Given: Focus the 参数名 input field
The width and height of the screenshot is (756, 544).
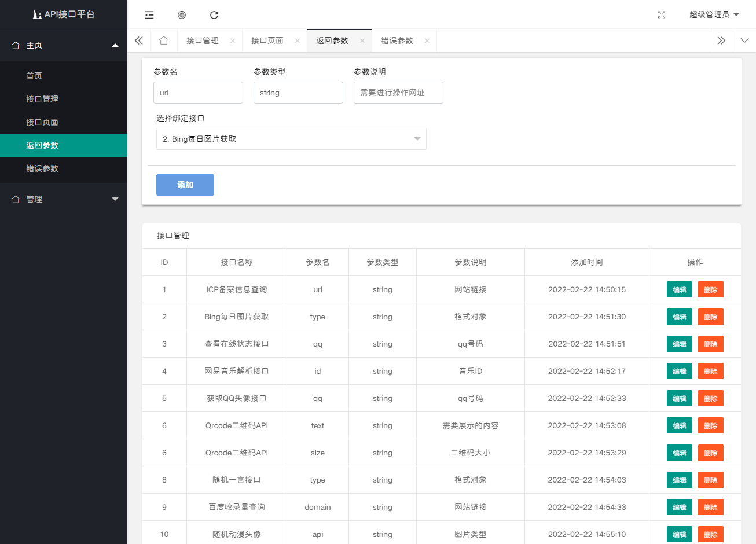Looking at the screenshot, I should pos(198,93).
